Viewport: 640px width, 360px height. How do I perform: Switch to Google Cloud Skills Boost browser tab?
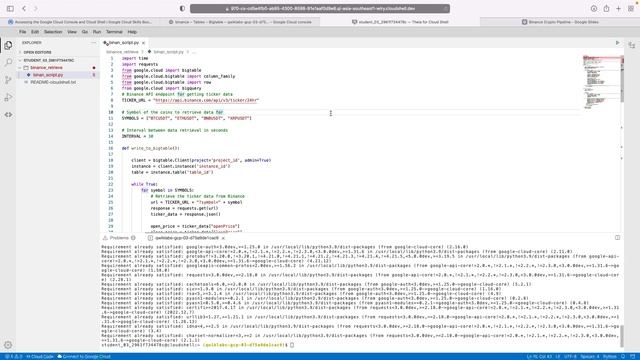coord(80,22)
